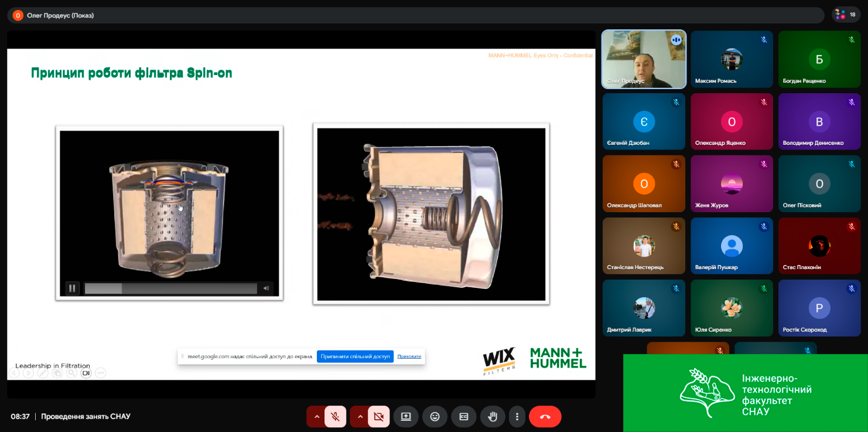Raise hand in the meeting

point(493,417)
